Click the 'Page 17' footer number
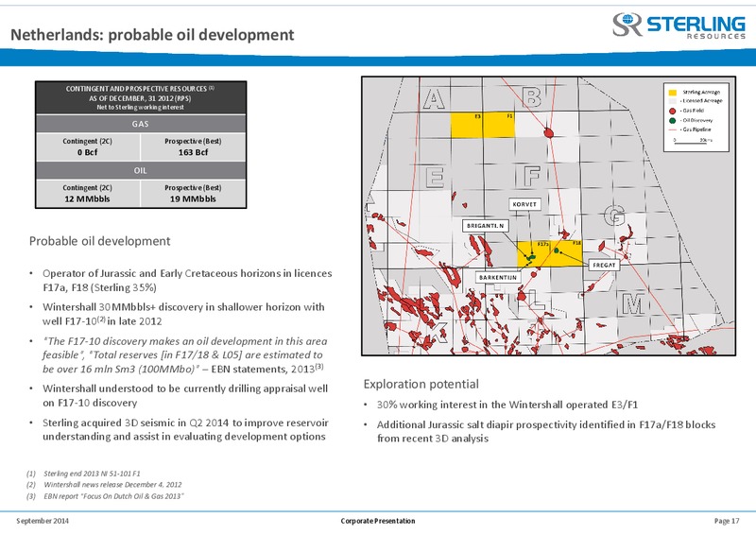 point(727,521)
